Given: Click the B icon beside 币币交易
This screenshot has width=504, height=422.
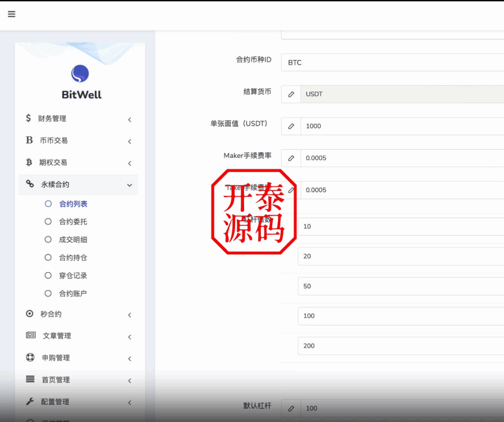Looking at the screenshot, I should [x=29, y=140].
